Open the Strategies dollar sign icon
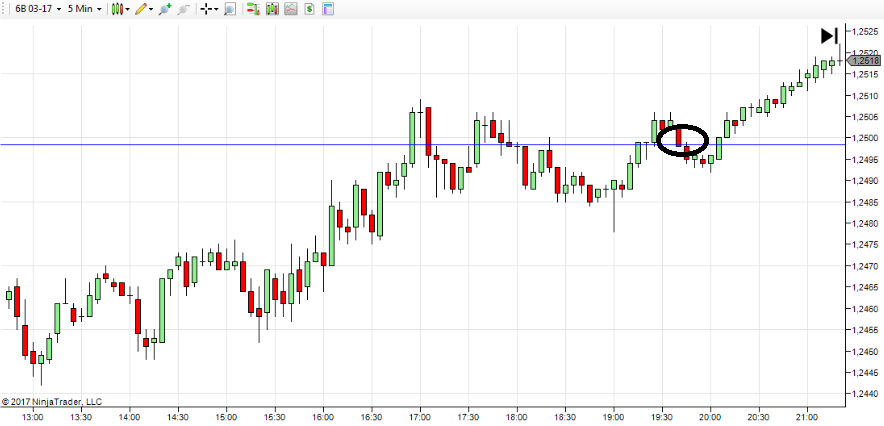The image size is (884, 426). [309, 9]
